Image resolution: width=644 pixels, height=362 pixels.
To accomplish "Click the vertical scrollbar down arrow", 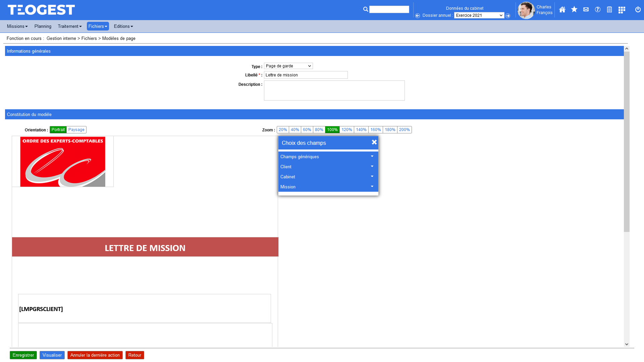I will pos(627,344).
